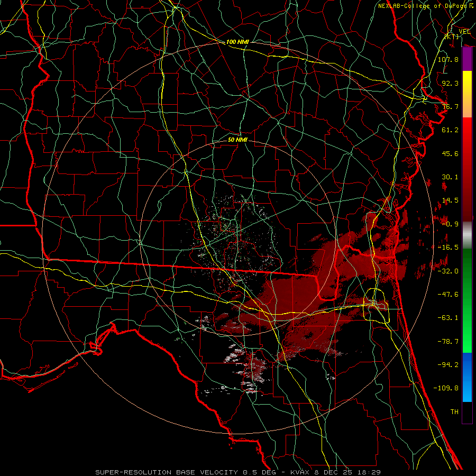Pick the gray near-zero segment of color bar
The image size is (476, 476).
point(467,234)
